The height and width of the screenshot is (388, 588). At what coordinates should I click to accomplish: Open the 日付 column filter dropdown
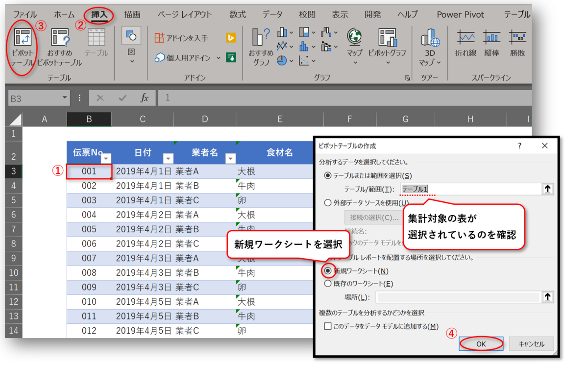pos(168,159)
